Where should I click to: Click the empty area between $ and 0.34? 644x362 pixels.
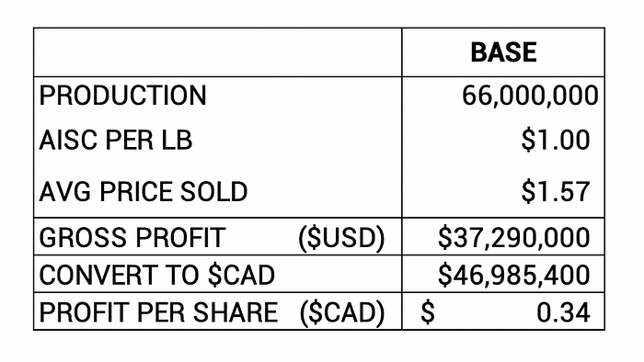(x=486, y=312)
